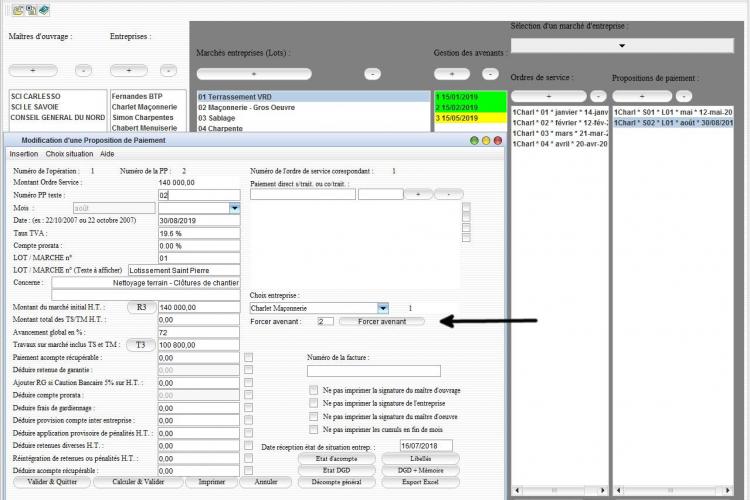Add a Paiement direct entry with plus

419,194
